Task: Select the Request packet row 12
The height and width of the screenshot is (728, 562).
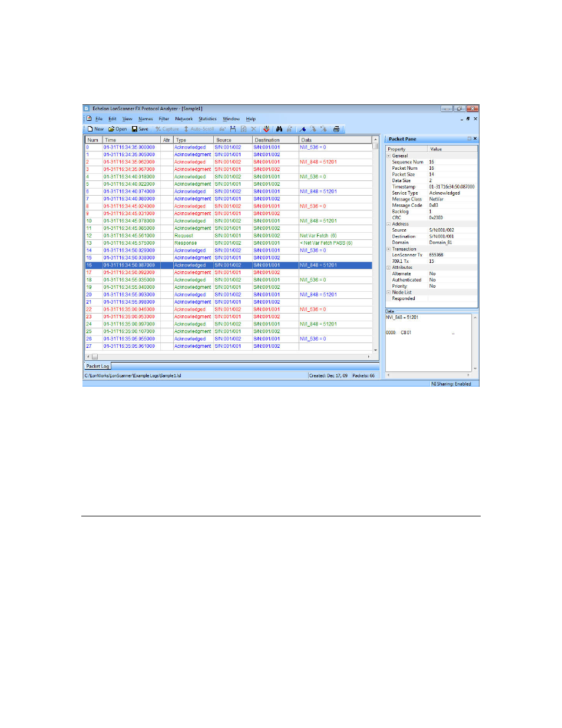Action: point(229,236)
